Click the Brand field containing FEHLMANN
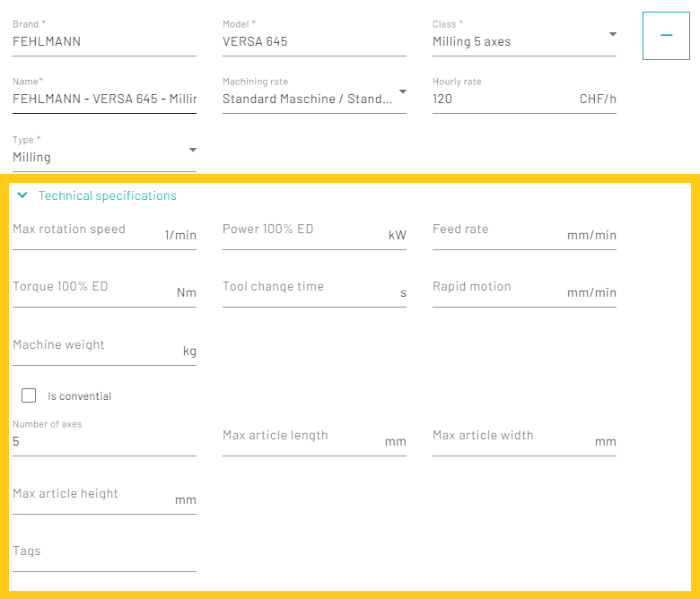This screenshot has height=599, width=700. 104,41
